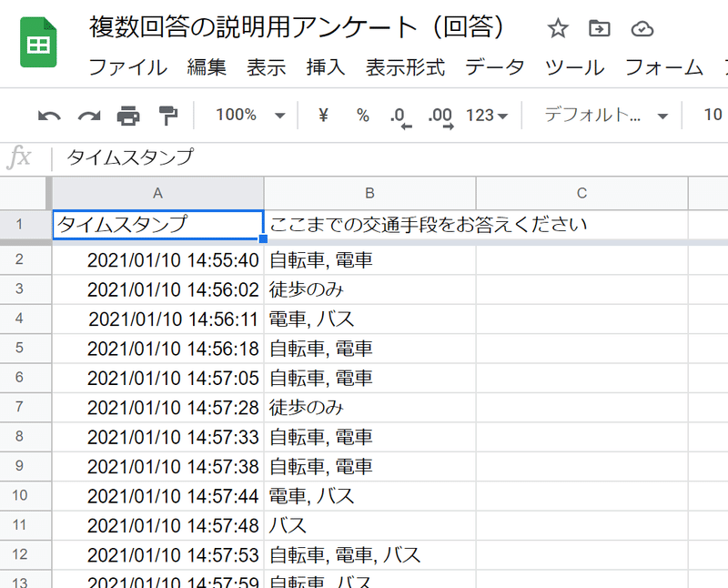Apply yen currency format

(324, 115)
